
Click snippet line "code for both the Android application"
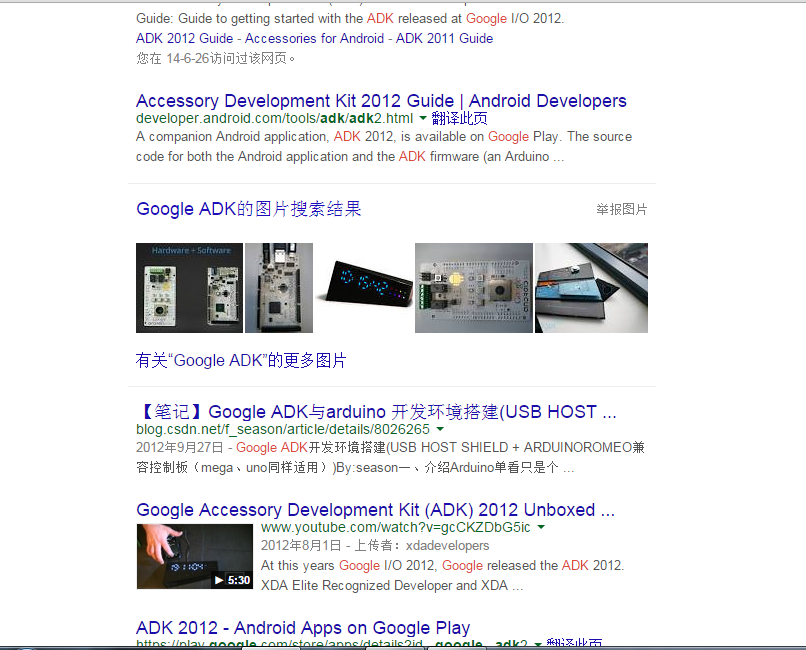click(x=350, y=157)
